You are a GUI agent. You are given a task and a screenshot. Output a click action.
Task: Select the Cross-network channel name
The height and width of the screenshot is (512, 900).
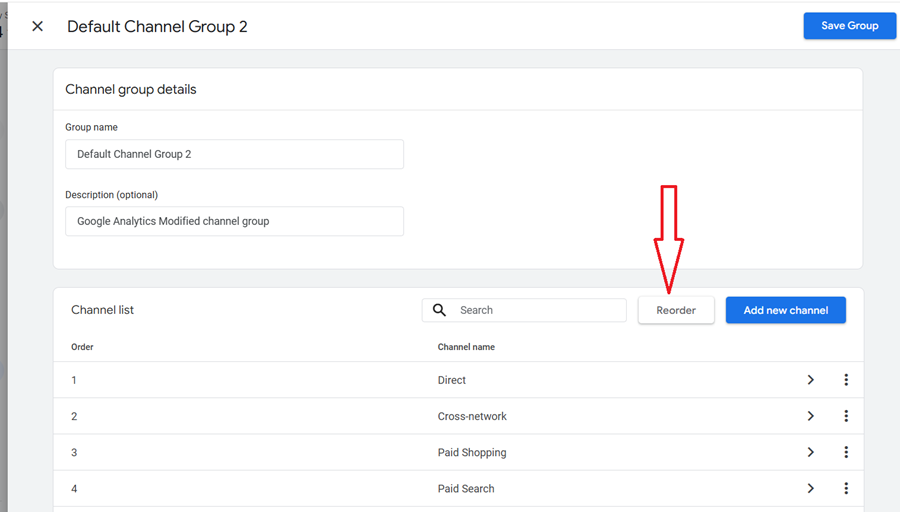pyautogui.click(x=472, y=416)
